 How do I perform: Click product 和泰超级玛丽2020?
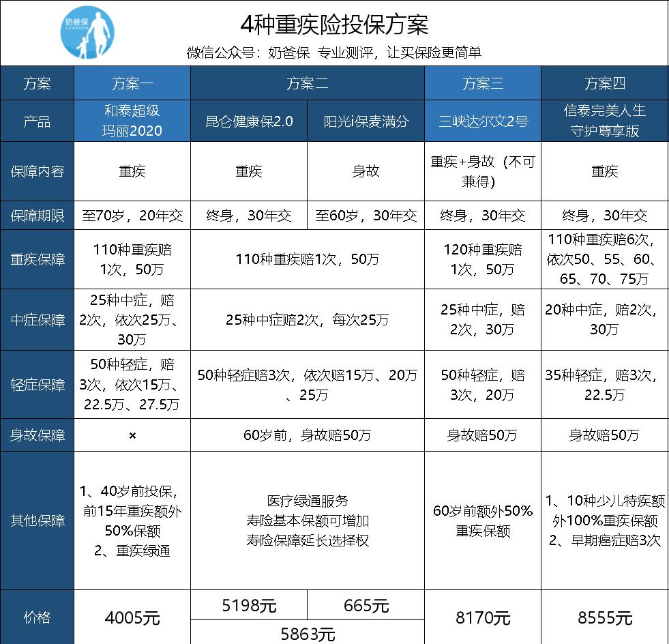[132, 121]
